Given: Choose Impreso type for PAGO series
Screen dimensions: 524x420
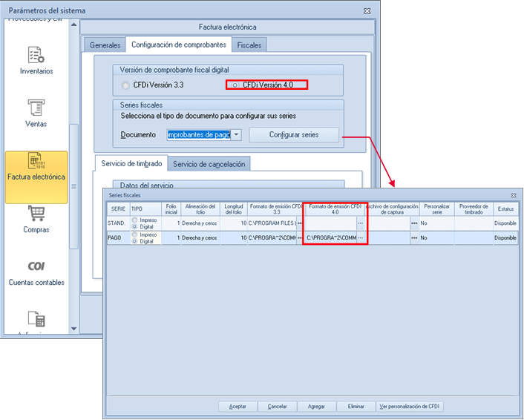Looking at the screenshot, I should 134,235.
